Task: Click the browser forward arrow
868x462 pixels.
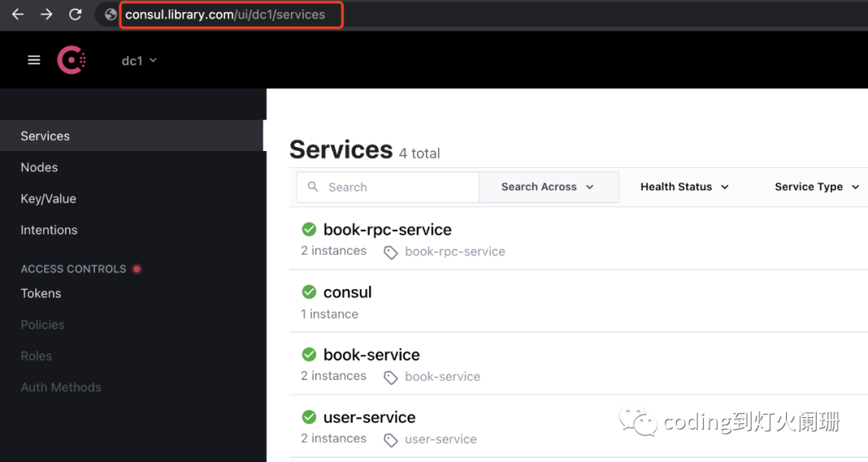Action: tap(47, 14)
